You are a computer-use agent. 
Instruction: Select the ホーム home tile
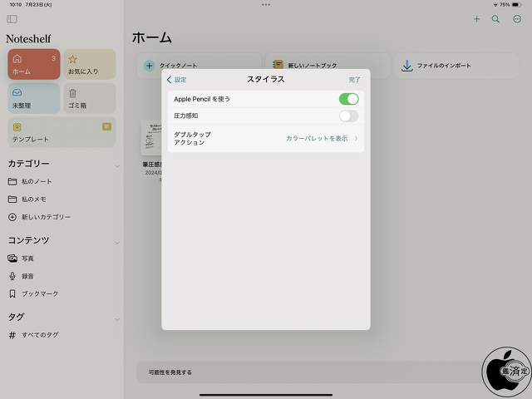point(34,65)
